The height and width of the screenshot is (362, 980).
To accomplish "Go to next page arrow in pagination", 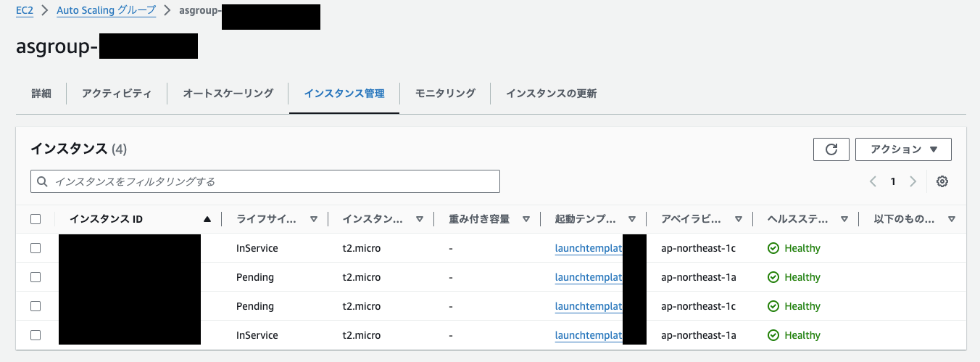I will coord(913,181).
